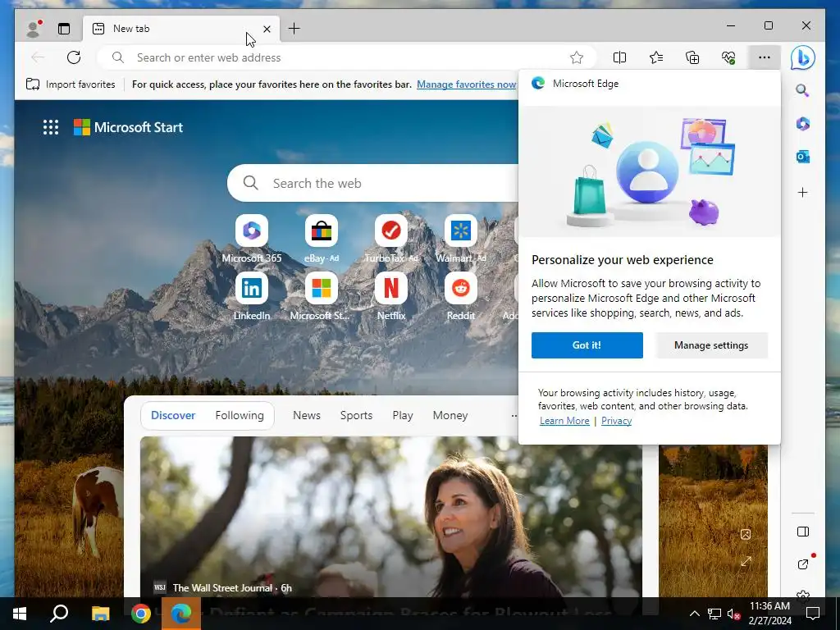Open Windows Start menu
The height and width of the screenshot is (630, 840).
(x=20, y=614)
